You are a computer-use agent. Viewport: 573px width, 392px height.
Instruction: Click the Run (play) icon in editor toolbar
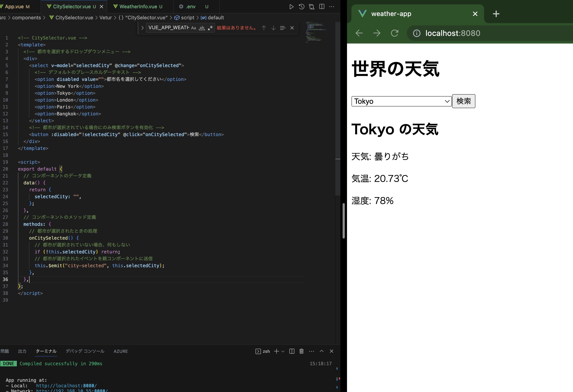291,7
